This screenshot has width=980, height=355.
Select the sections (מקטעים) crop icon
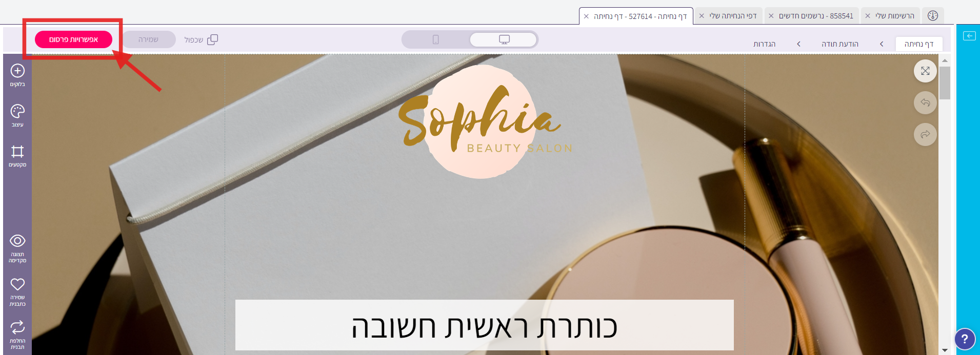[17, 156]
